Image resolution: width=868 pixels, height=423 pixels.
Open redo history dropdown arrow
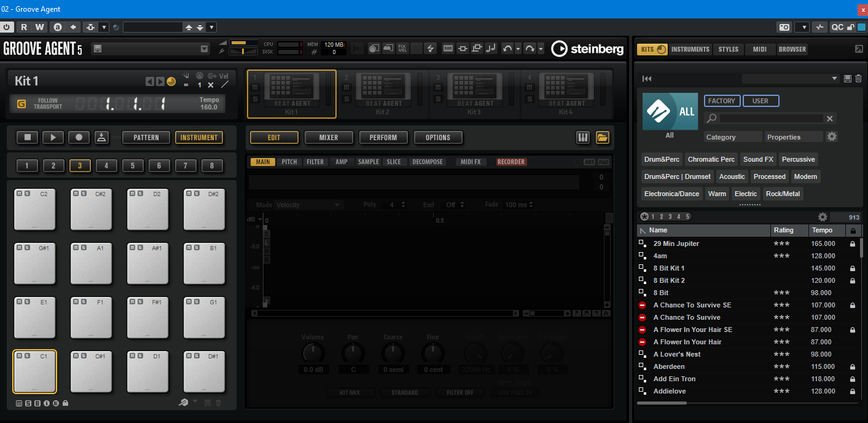[x=541, y=48]
